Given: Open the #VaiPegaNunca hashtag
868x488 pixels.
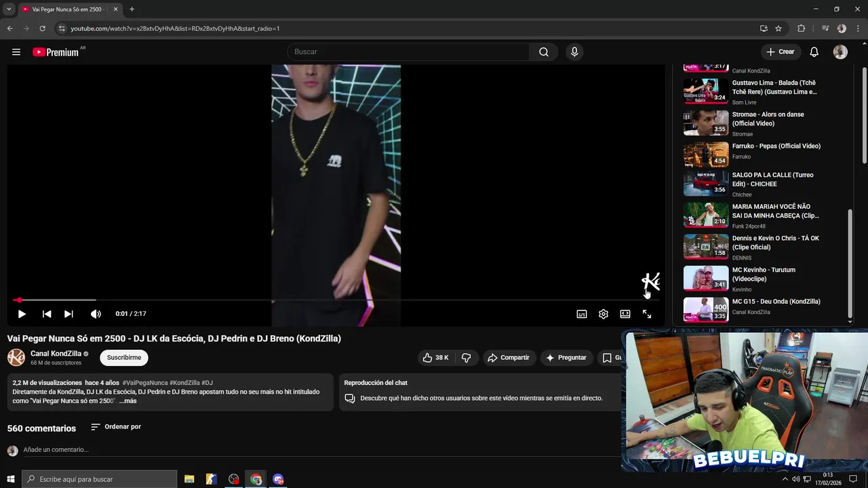Looking at the screenshot, I should pyautogui.click(x=145, y=383).
